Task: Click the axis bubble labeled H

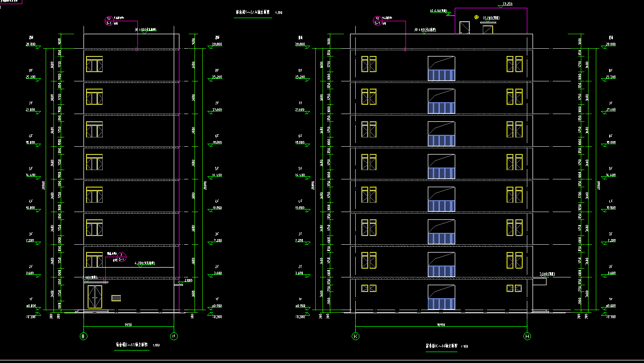Action: click(x=528, y=336)
